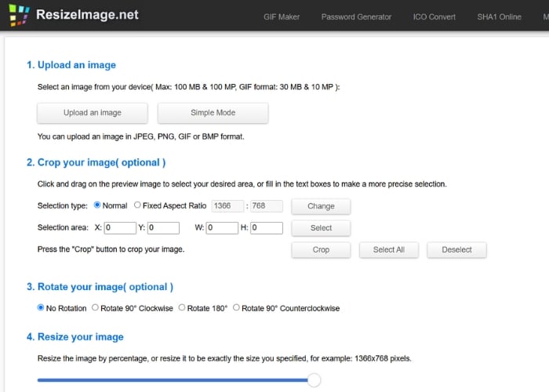This screenshot has height=392, width=549.
Task: Click the W width input field
Action: pyautogui.click(x=222, y=228)
